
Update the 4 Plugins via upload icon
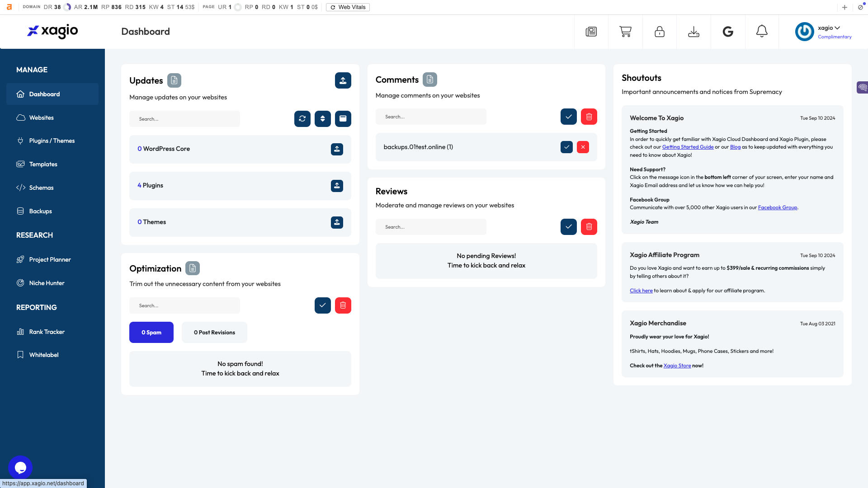(337, 186)
